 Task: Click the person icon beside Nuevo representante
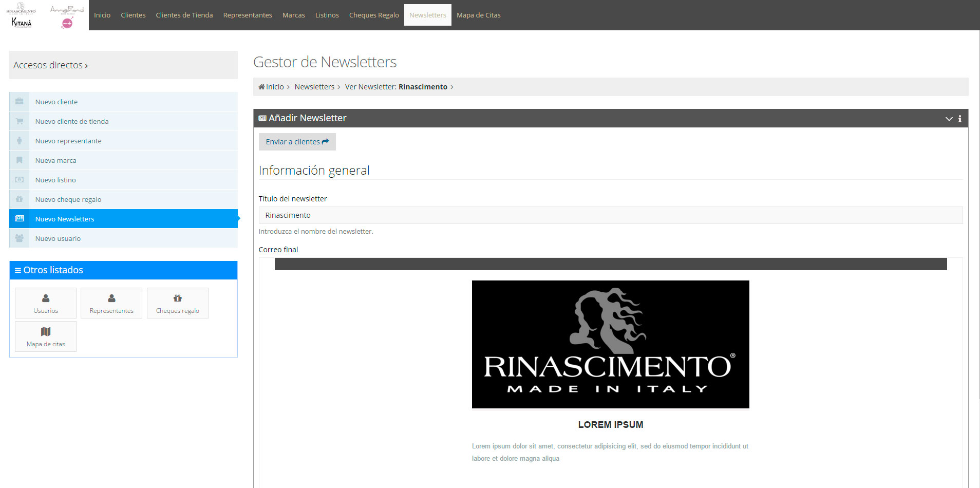(20, 141)
